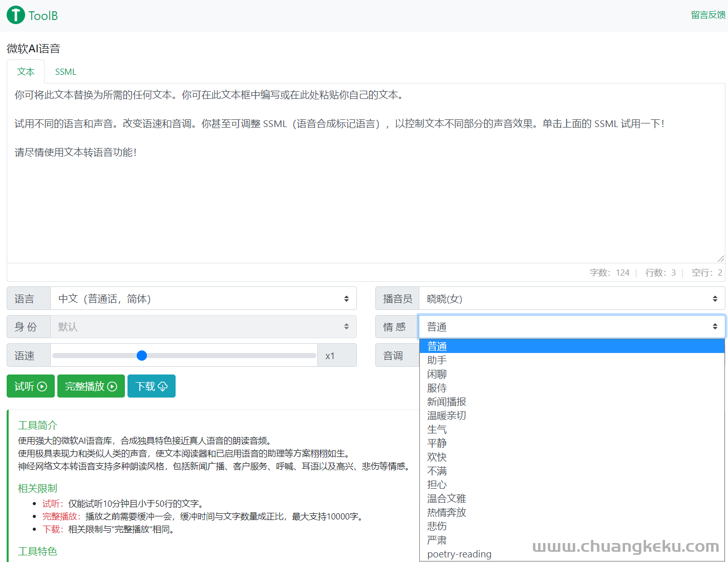Select 服侍 emotion option
728x562 pixels.
click(x=572, y=388)
